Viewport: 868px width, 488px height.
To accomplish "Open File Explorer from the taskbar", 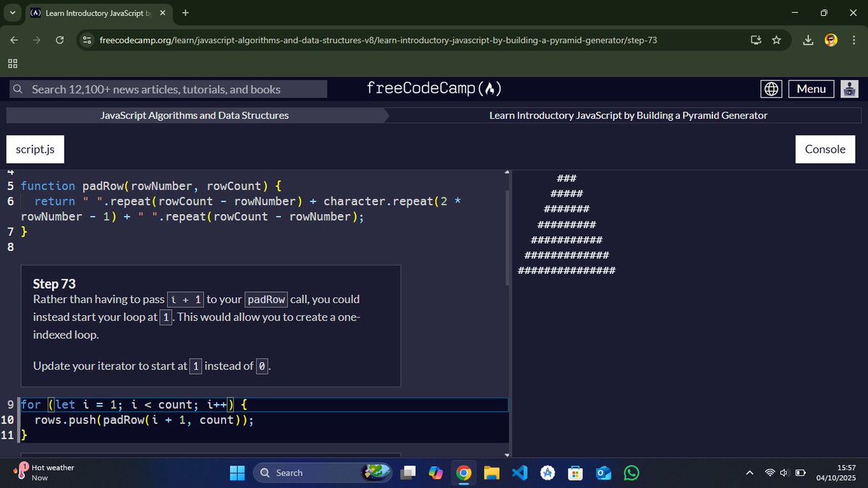I will click(492, 473).
